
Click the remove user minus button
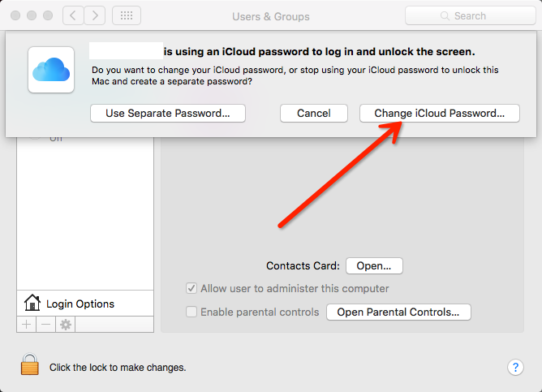[45, 324]
